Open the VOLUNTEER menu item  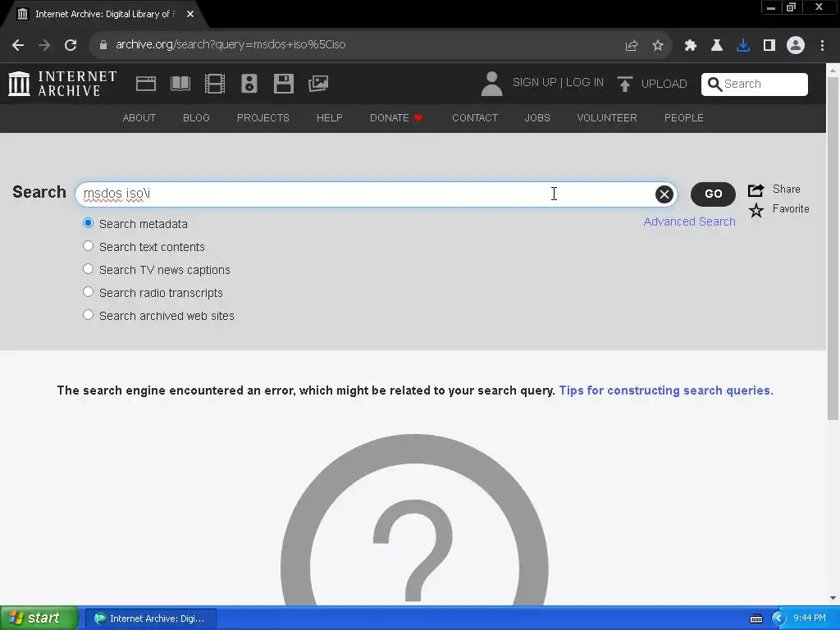pos(607,118)
